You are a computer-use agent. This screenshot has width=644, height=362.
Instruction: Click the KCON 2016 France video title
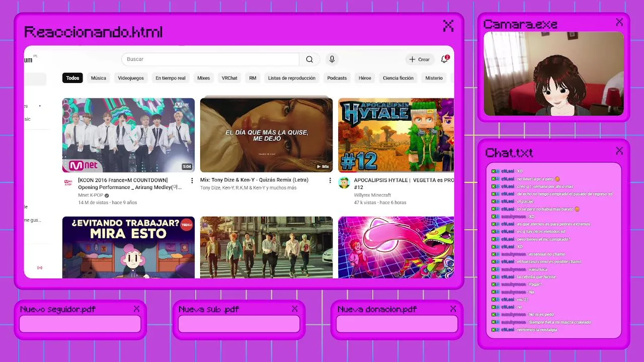point(130,184)
